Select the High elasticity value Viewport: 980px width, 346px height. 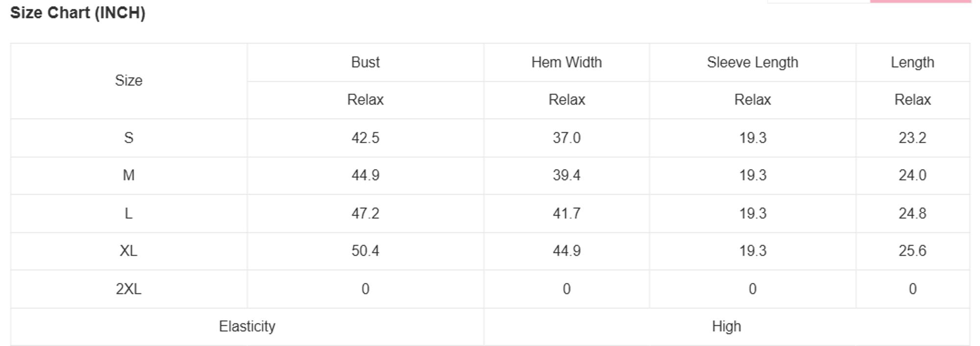point(727,326)
